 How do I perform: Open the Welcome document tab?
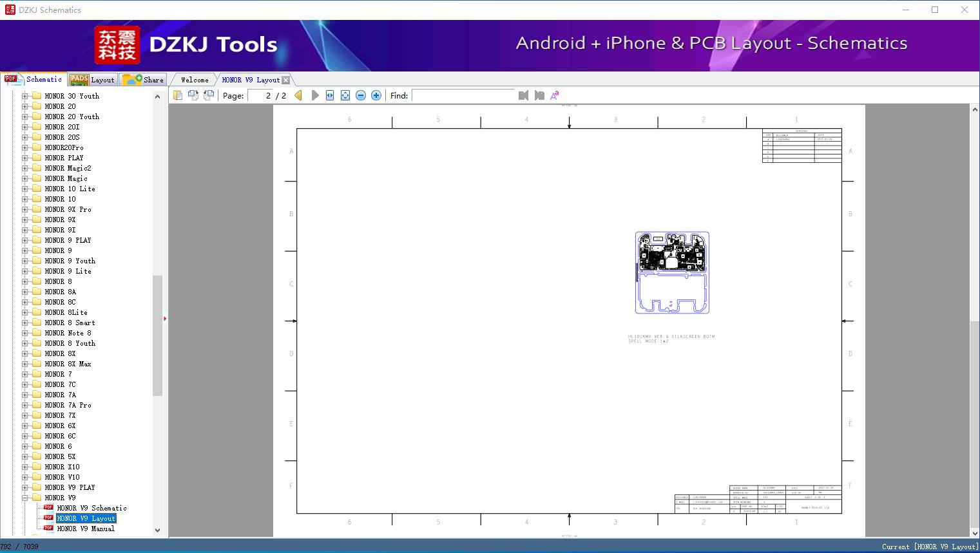[x=195, y=80]
